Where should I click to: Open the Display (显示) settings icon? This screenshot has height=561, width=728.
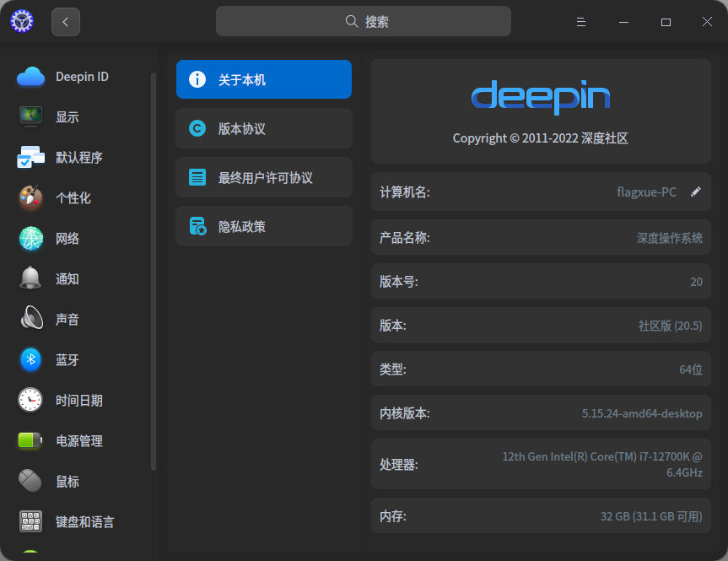click(30, 116)
